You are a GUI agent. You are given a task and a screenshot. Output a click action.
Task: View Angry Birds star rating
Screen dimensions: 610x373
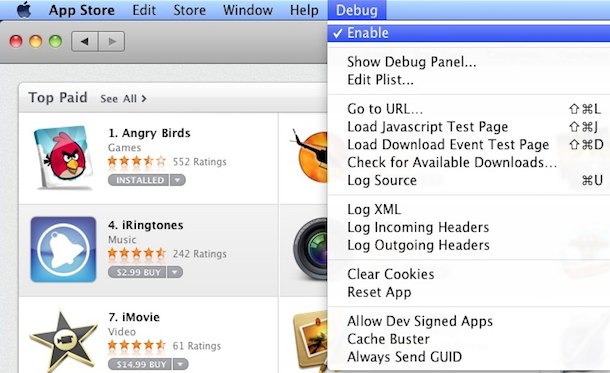[137, 161]
